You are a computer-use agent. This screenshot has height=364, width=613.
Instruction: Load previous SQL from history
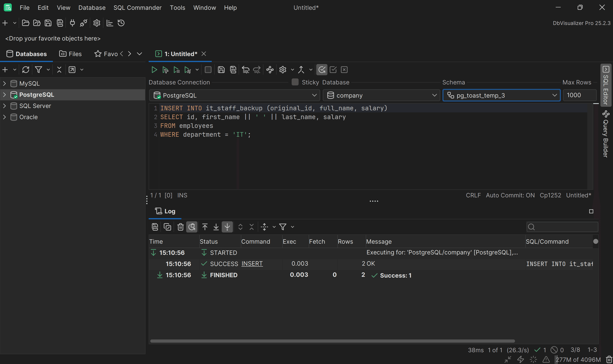245,70
